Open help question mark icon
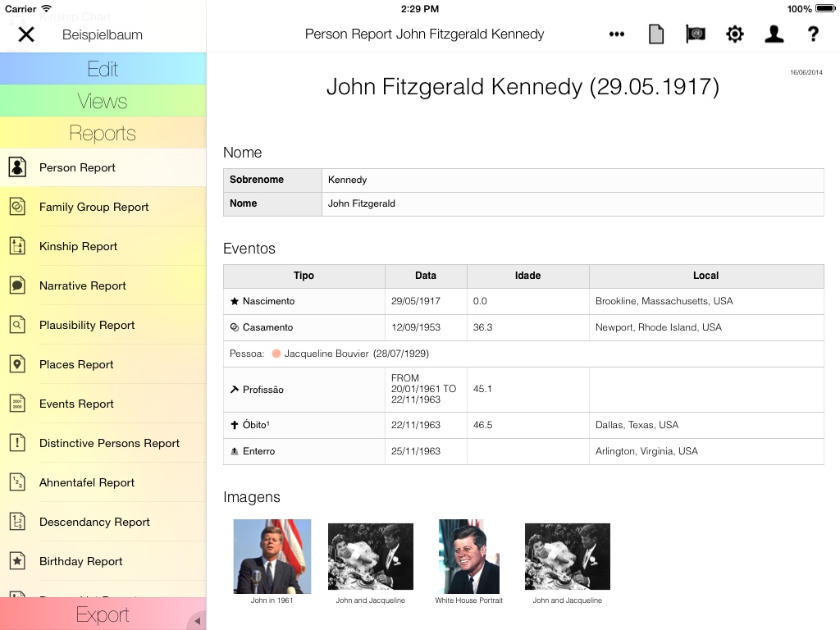840x630 pixels. point(813,34)
